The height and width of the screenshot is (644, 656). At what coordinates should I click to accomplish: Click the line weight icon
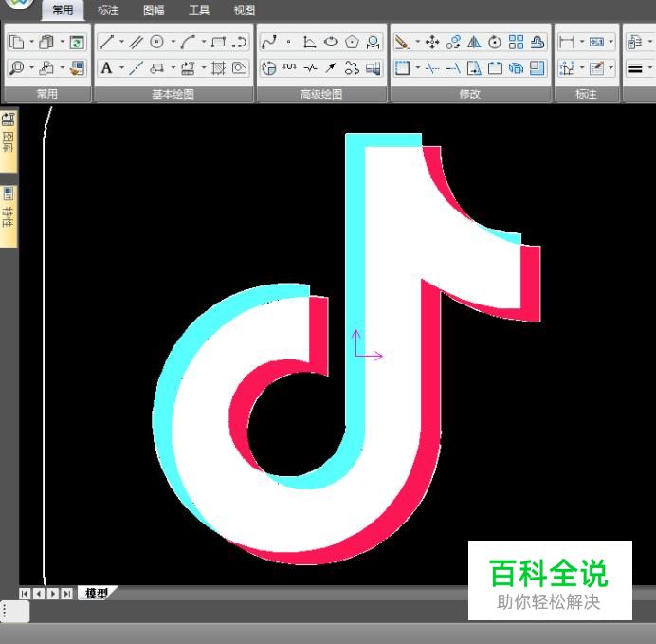(635, 67)
